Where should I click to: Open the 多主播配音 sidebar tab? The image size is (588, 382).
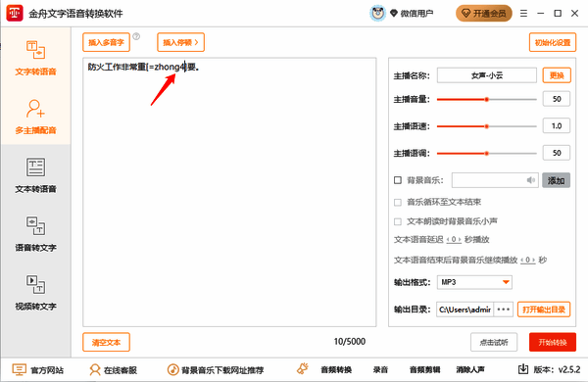pyautogui.click(x=35, y=117)
